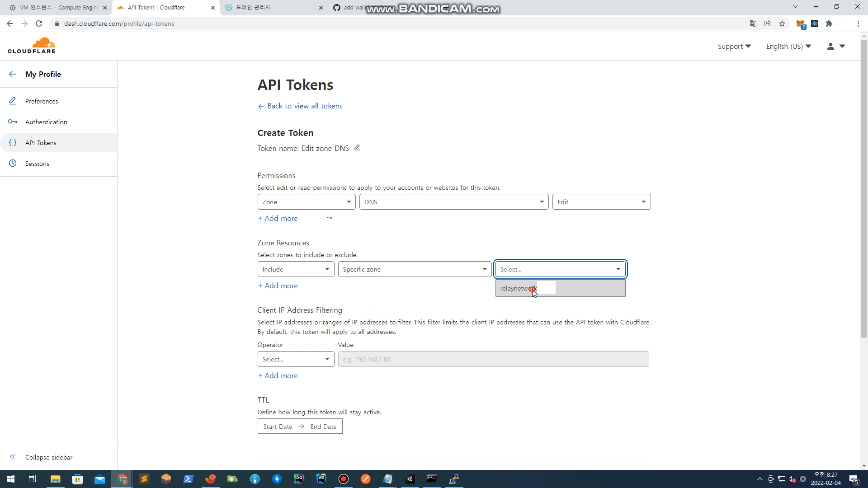Click the pencil icon to edit token name
This screenshot has width=868, height=488.
pos(357,148)
